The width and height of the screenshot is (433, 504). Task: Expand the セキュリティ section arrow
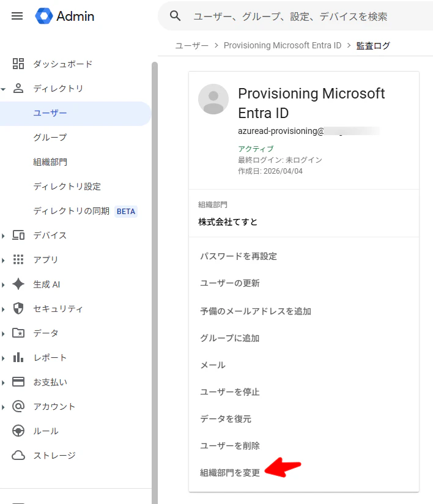pos(3,309)
